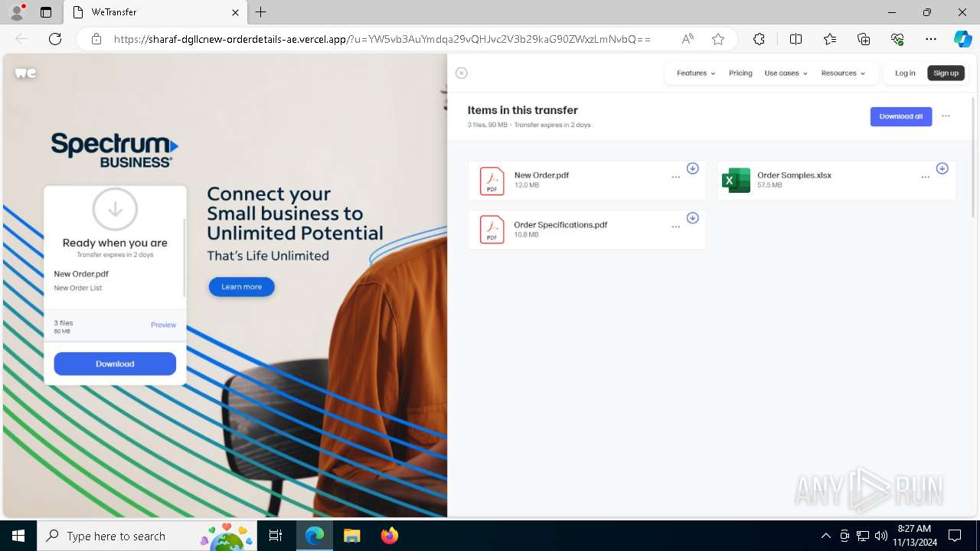Screen dimensions: 980x551
Task: Click the WeTransfer logo
Action: coord(25,73)
